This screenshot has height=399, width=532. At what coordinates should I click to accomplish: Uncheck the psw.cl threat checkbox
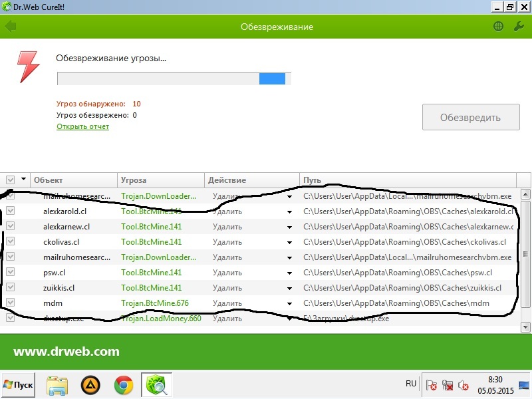click(x=11, y=272)
